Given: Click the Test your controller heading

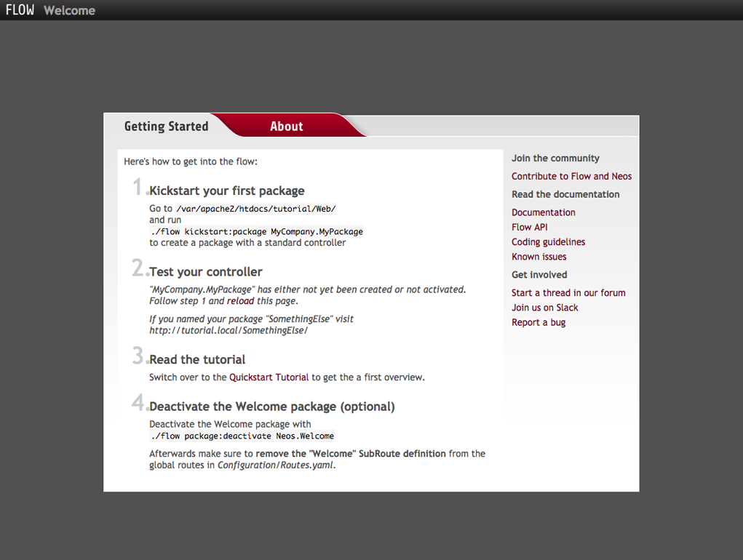Looking at the screenshot, I should coord(205,271).
